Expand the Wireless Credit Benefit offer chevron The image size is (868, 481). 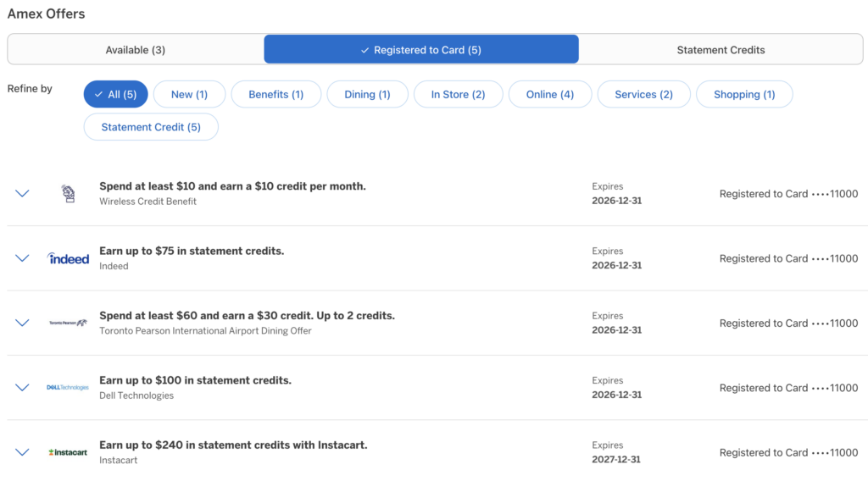(x=22, y=194)
